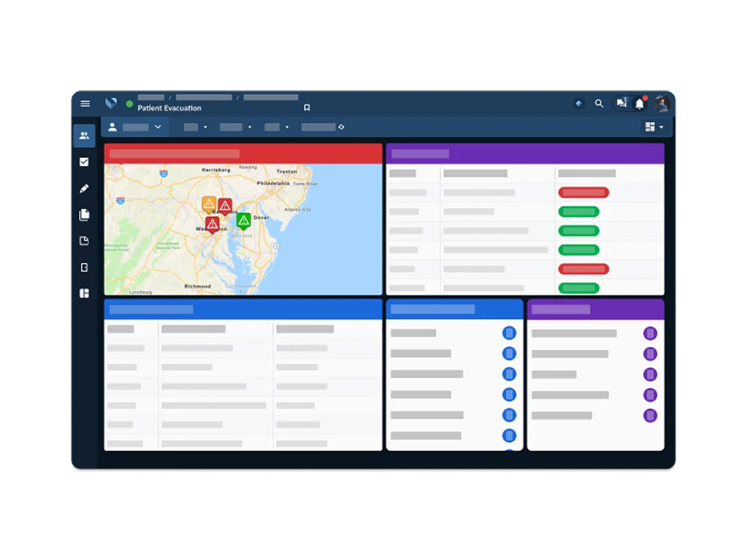Select the orange warning marker on map
Screen dimensions: 747x560
(209, 204)
